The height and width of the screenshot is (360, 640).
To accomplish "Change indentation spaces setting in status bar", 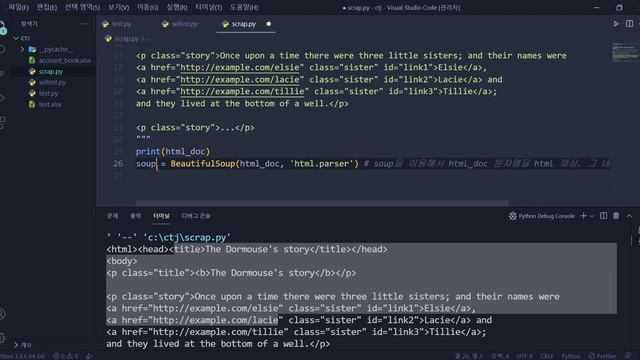I will pos(500,356).
